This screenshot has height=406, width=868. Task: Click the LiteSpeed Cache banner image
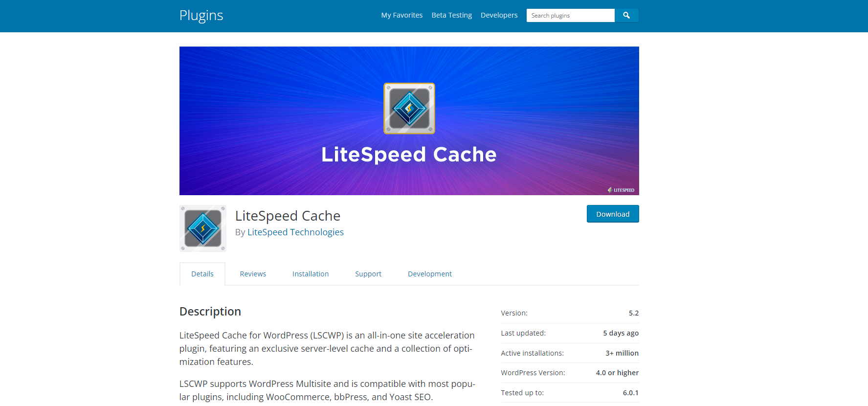(x=409, y=121)
